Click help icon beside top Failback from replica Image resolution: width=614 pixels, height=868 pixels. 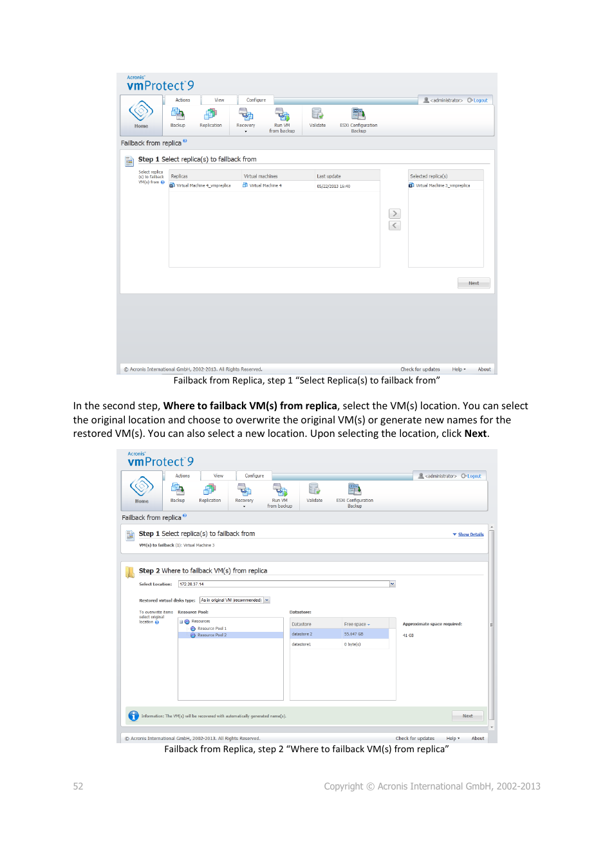185,141
